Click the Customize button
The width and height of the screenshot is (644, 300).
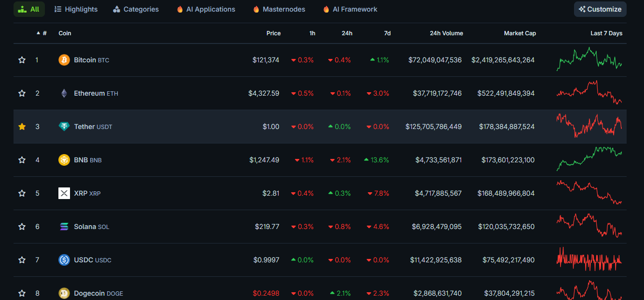point(600,9)
